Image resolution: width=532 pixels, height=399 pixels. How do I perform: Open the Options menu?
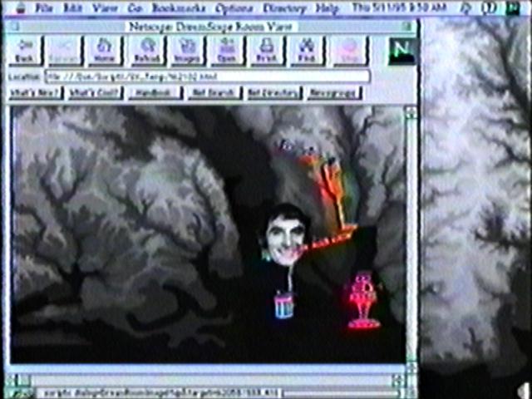[234, 7]
